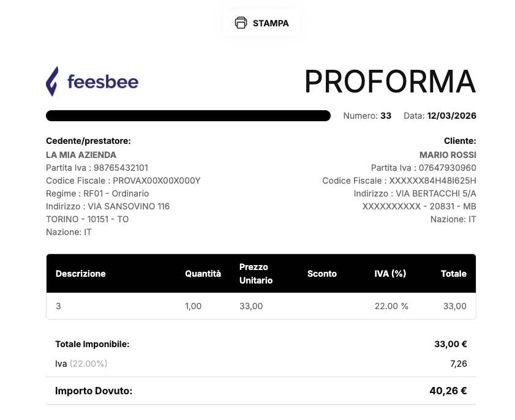Screen dimensions: 515x420
Task: Click the Cedente/prestatore heading
Action: point(88,141)
